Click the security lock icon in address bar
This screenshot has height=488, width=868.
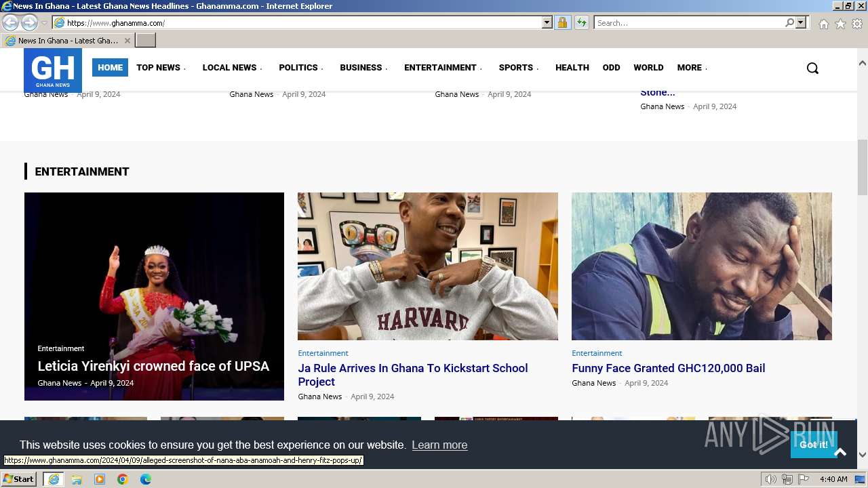562,22
